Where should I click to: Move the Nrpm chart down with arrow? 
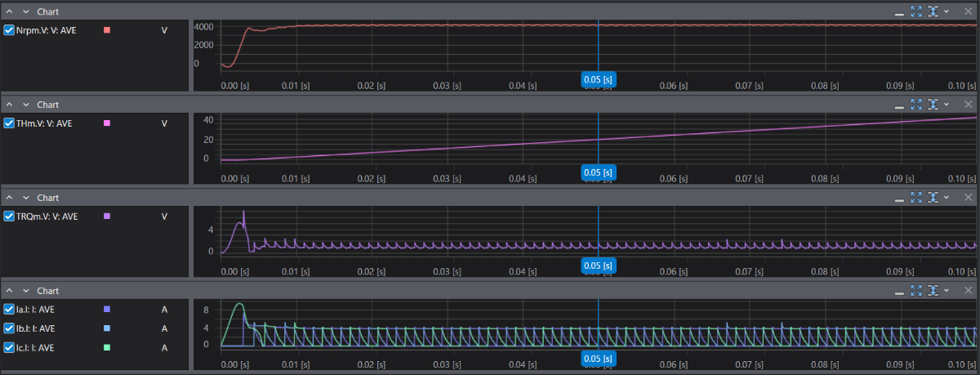tap(26, 11)
